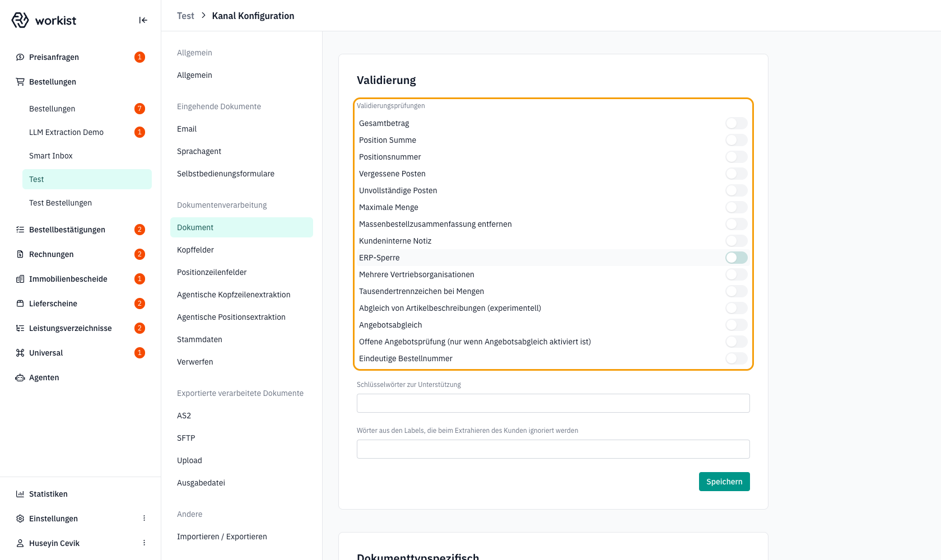Click the Agenten robot icon
This screenshot has width=941, height=560.
click(x=20, y=377)
